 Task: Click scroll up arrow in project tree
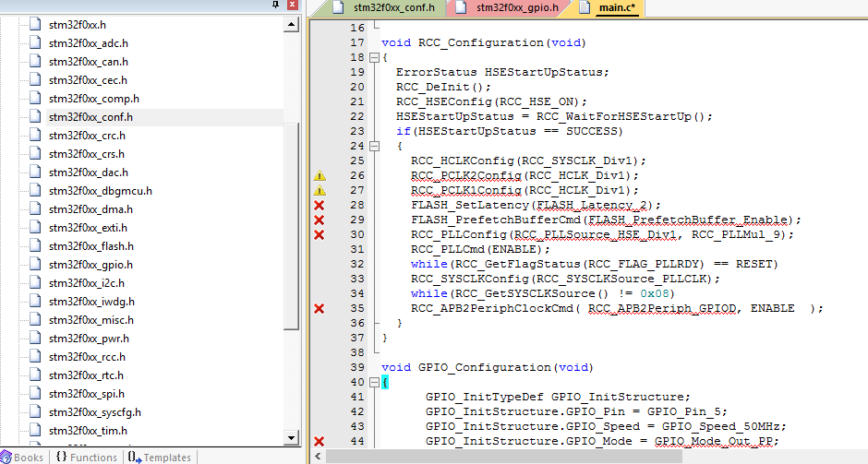[292, 24]
